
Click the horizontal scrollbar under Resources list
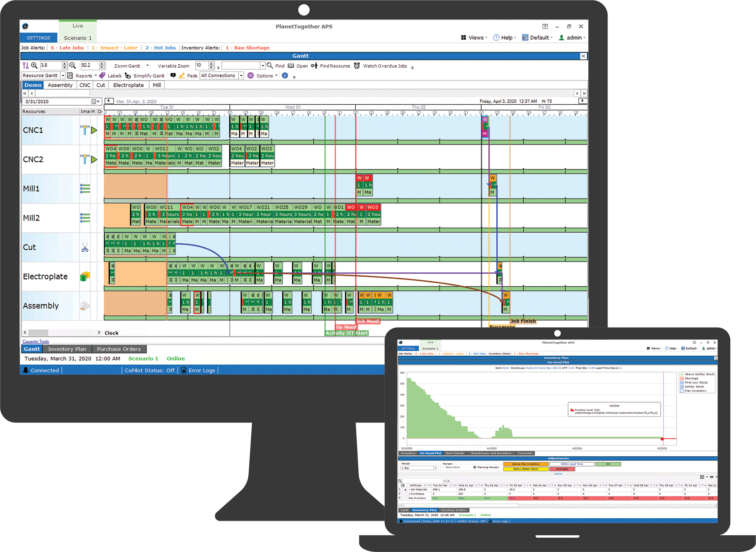point(62,332)
